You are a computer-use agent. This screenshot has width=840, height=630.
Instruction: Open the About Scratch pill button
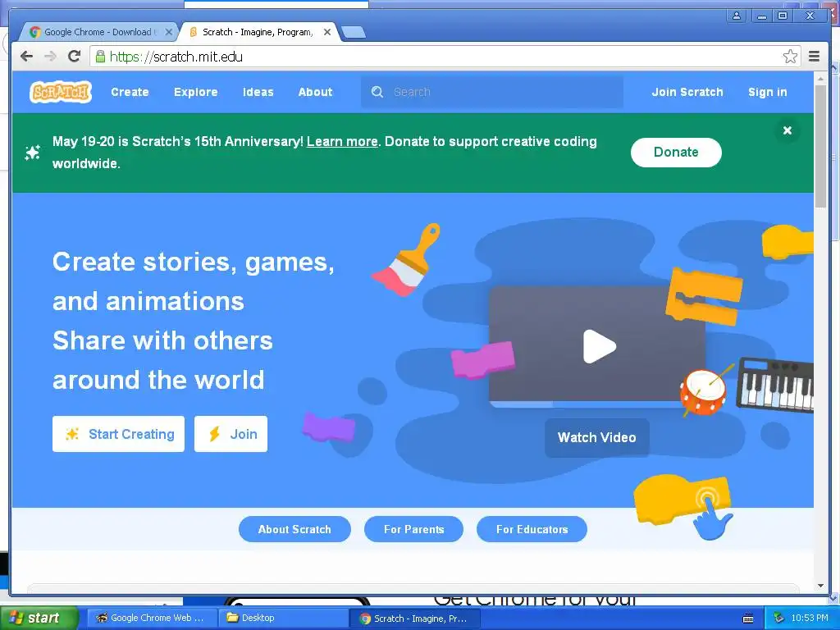point(294,529)
